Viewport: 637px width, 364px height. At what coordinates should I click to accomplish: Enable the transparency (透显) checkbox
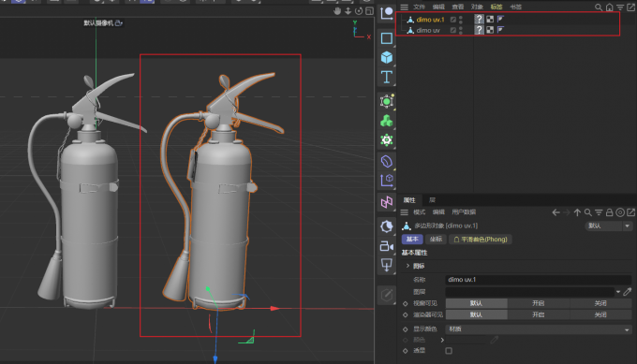(449, 351)
